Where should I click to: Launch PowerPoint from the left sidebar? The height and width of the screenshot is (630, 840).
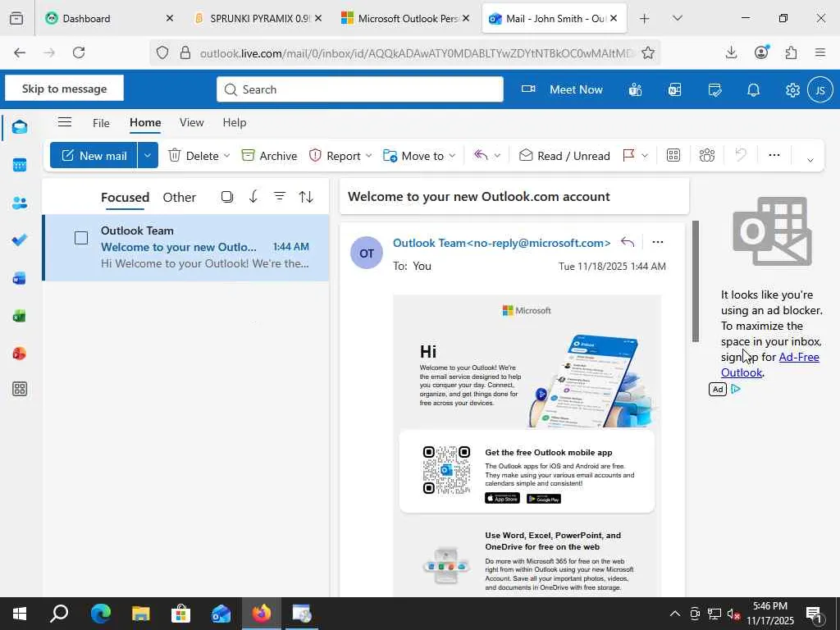click(x=20, y=354)
